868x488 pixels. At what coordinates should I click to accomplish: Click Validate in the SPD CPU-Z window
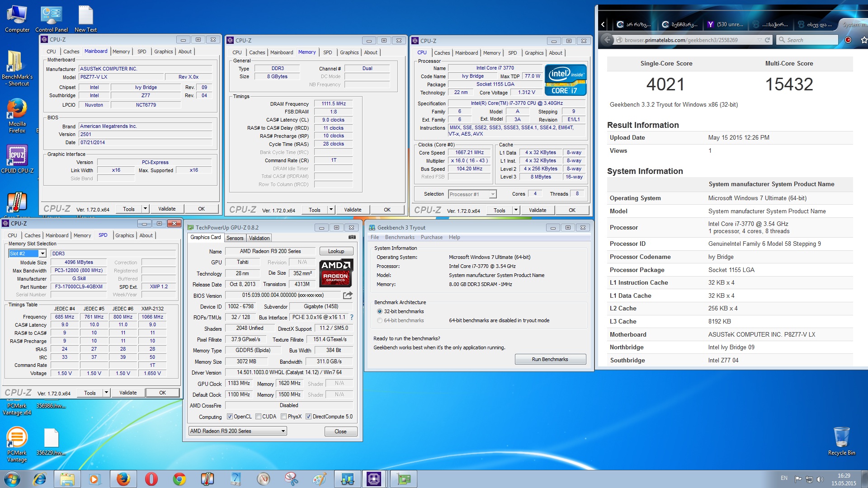point(128,393)
